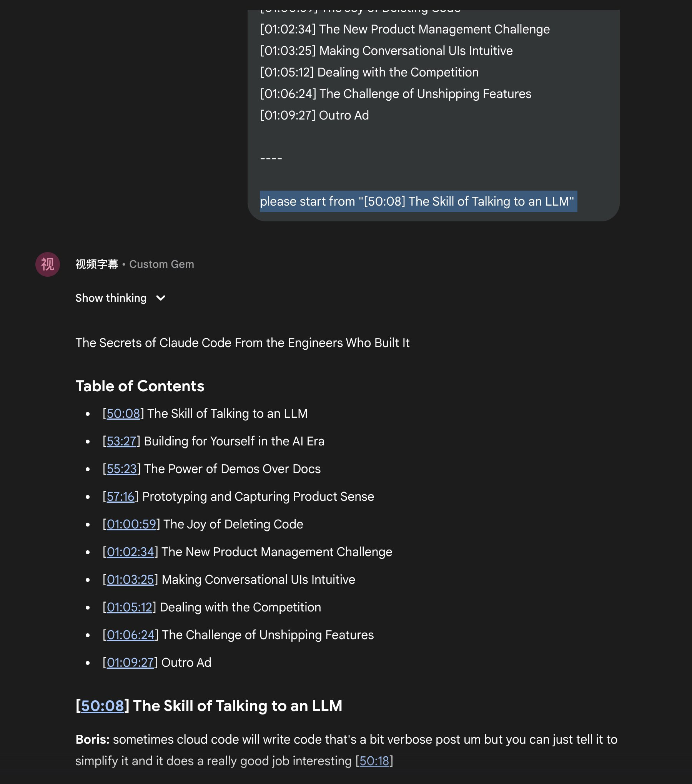Click the 视 Gem avatar icon
Viewport: 692px width, 784px height.
48,264
